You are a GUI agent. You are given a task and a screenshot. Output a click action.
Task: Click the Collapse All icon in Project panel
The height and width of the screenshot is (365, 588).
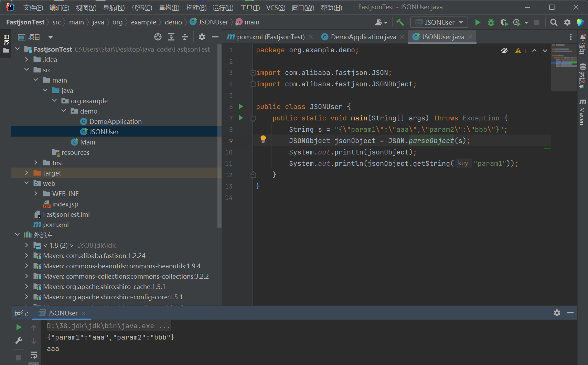[x=185, y=37]
